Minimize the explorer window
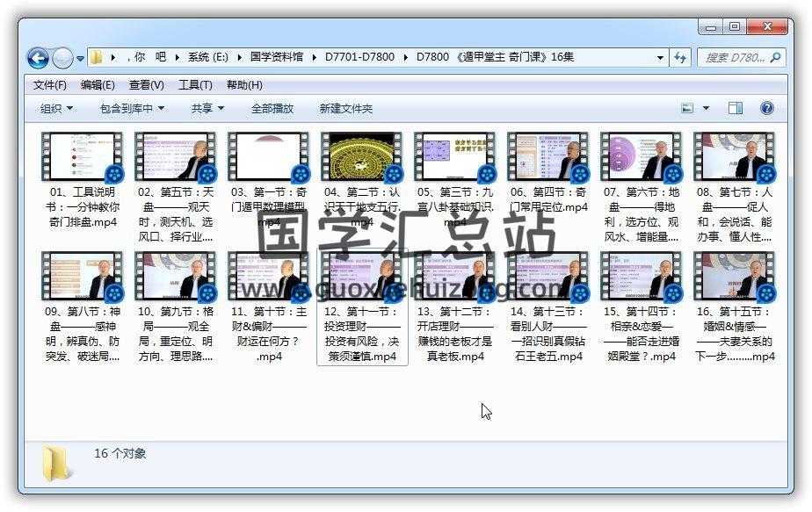Screen dimensions: 812x512 710,27
